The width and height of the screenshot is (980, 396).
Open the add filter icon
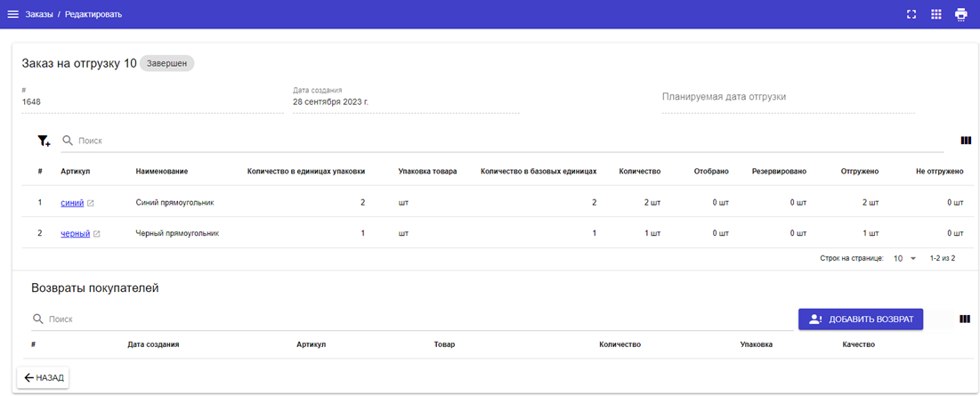tap(44, 141)
